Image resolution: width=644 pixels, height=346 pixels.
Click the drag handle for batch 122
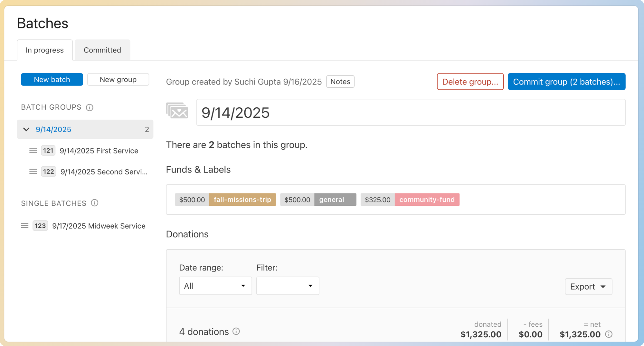tap(33, 172)
